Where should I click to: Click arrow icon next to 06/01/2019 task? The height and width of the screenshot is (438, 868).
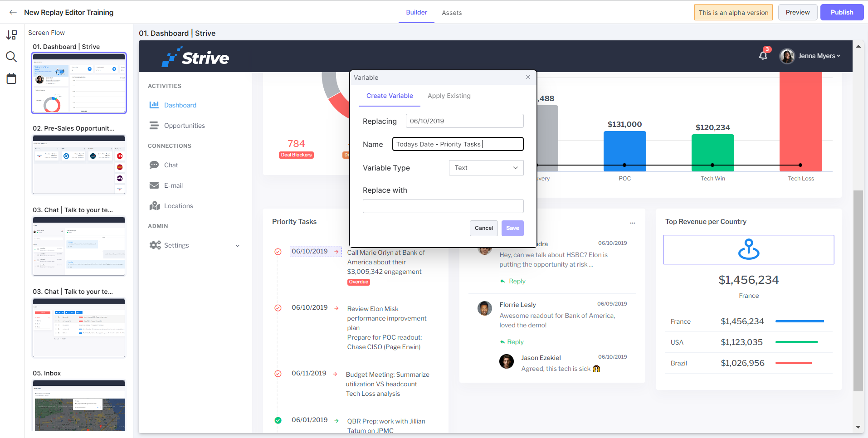pos(336,421)
